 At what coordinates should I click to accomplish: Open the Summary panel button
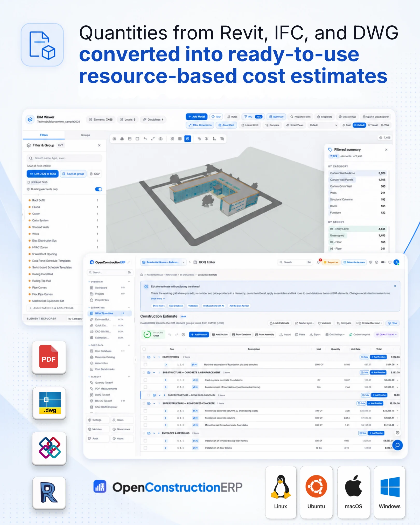pos(276,117)
